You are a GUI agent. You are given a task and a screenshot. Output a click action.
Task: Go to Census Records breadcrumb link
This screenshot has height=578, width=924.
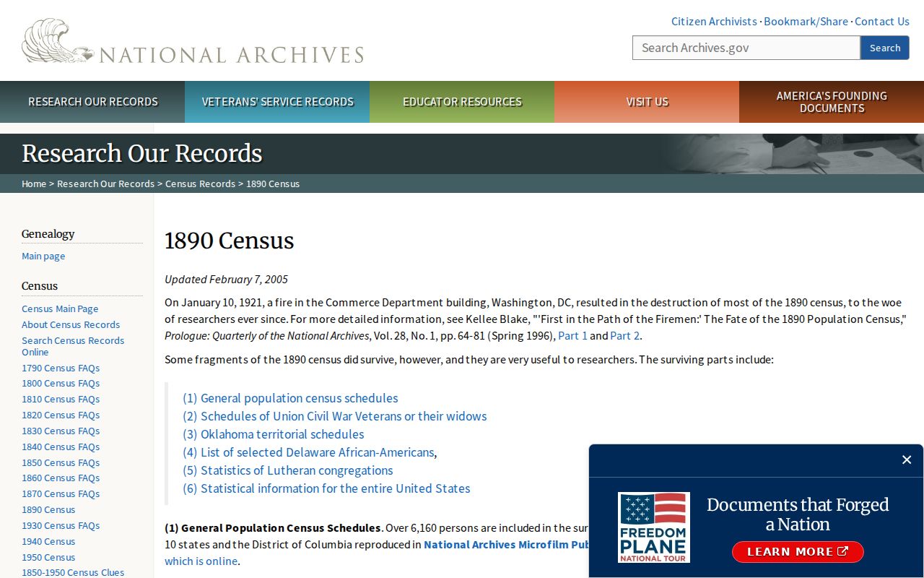200,184
